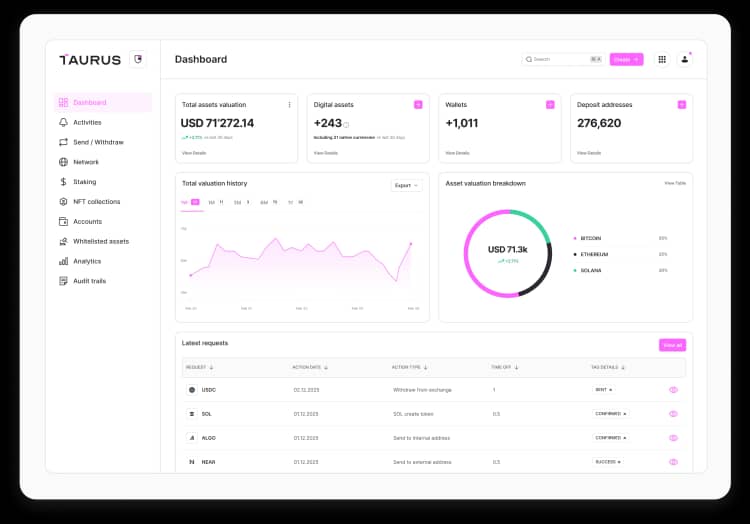Click the NEAR coin icon in requests
750x524 pixels.
pyautogui.click(x=192, y=462)
